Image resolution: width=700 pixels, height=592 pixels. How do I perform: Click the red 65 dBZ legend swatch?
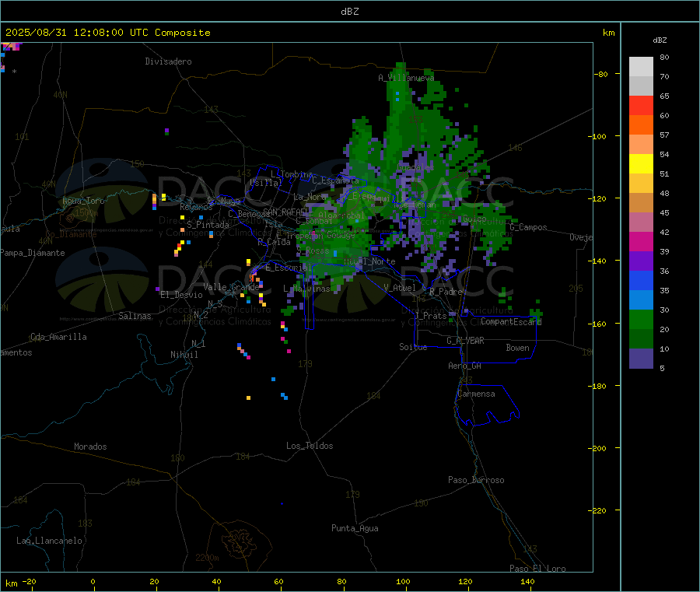tap(641, 105)
